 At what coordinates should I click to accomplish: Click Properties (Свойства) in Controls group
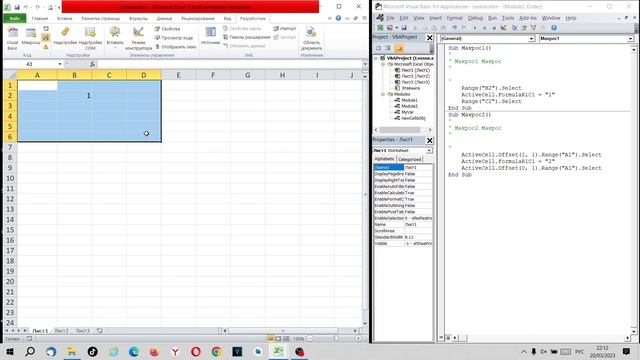pos(168,29)
